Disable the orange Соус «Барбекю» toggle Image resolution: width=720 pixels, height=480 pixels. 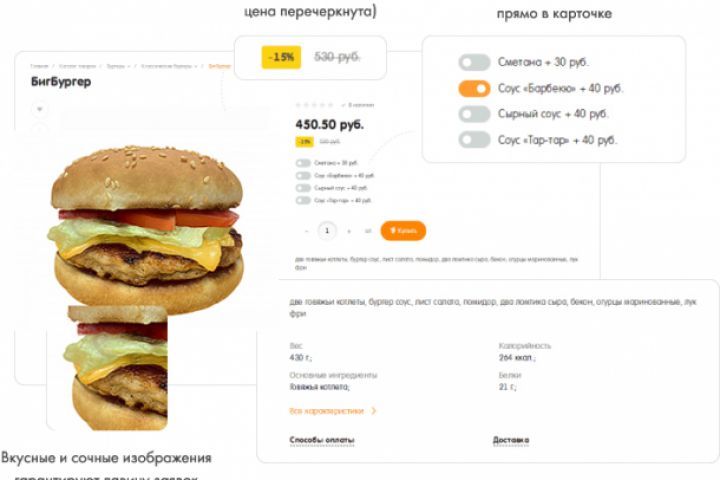tap(474, 88)
